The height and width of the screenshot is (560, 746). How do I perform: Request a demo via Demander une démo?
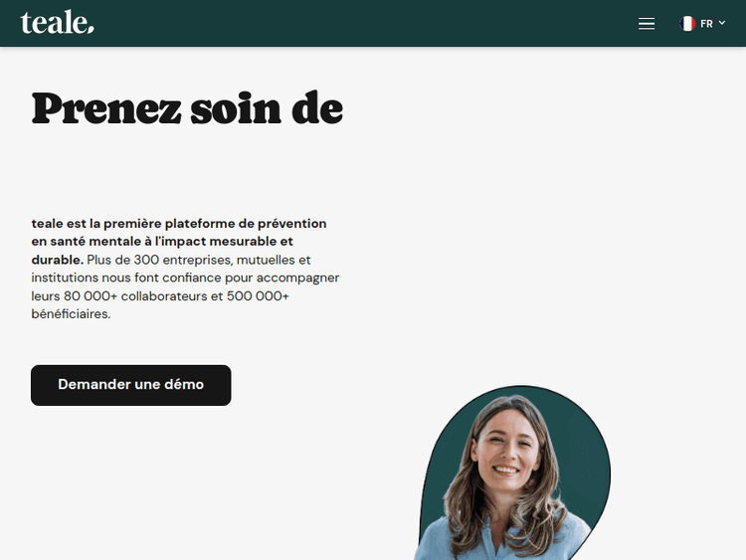point(131,385)
